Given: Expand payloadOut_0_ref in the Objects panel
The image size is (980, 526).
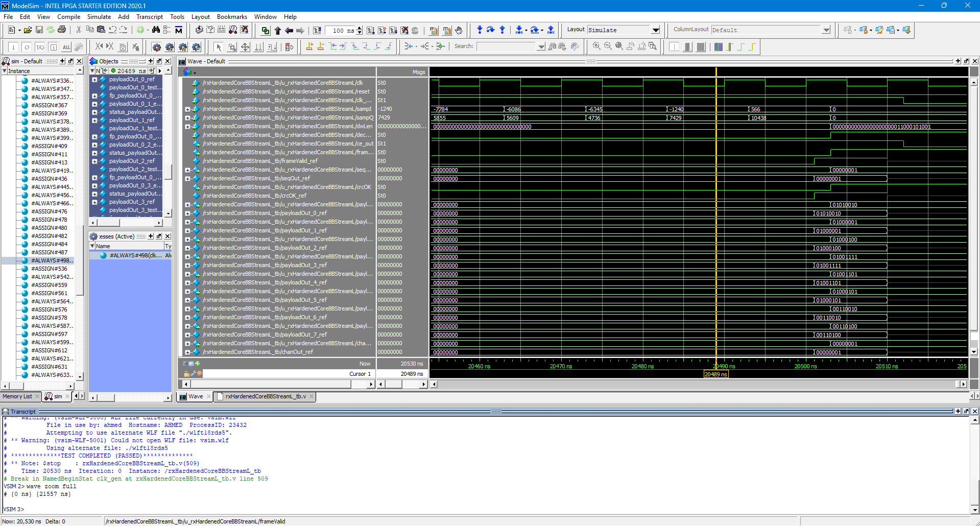Looking at the screenshot, I should pos(94,80).
